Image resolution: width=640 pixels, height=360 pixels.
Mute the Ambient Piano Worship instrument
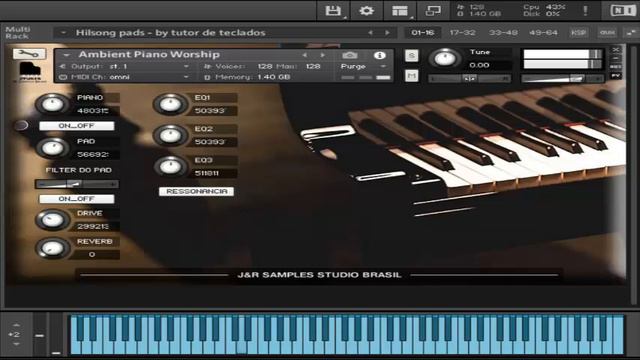[411, 76]
